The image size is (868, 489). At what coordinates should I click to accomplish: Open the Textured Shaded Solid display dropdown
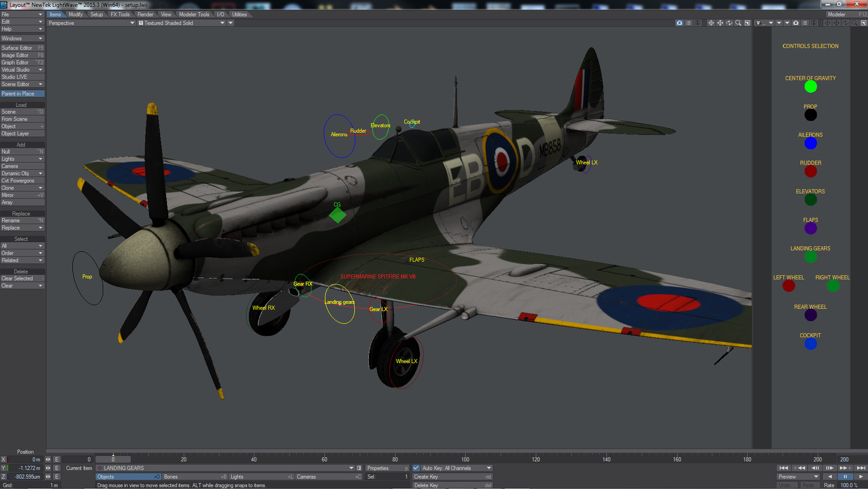pyautogui.click(x=182, y=23)
